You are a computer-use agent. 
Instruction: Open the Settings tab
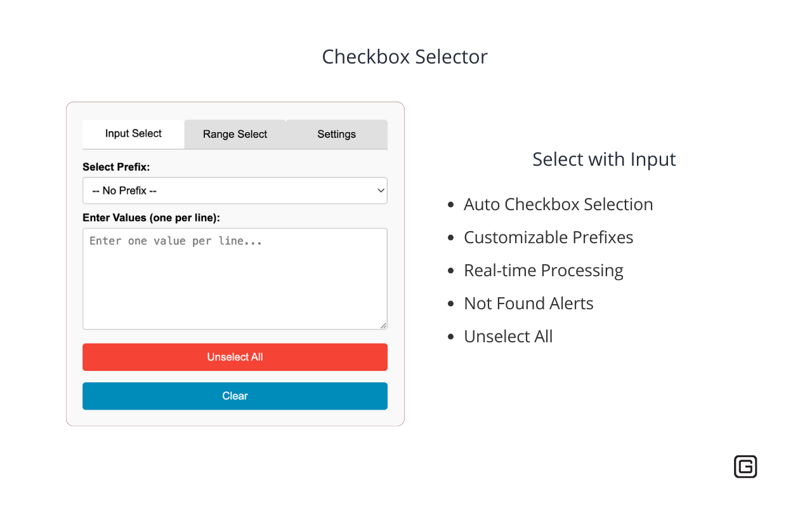[x=336, y=134]
